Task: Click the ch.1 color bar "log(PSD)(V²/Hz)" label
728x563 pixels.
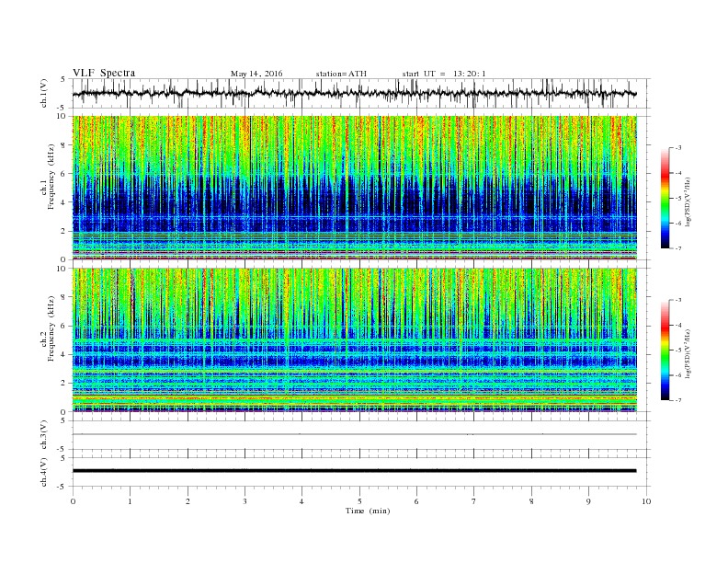Action: [688, 201]
